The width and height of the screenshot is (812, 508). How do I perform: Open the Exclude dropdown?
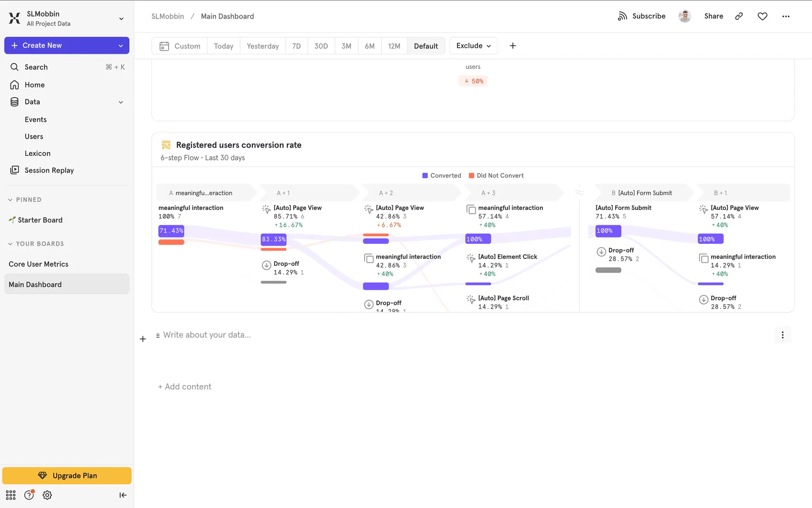[473, 46]
